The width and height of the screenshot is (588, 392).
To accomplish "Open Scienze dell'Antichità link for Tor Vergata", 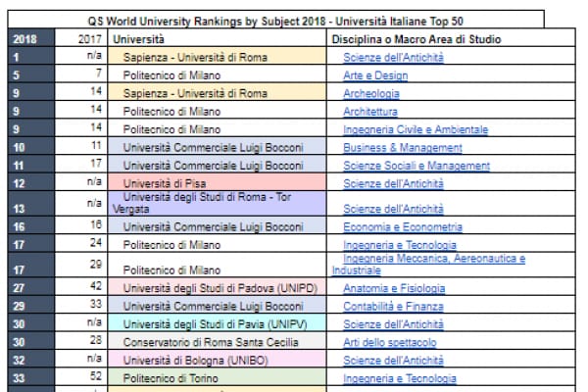I will 393,209.
